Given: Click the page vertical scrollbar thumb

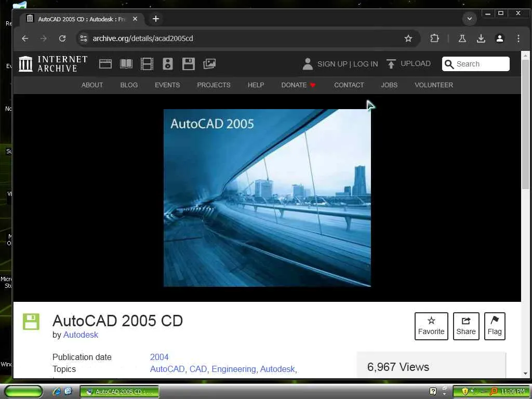Looking at the screenshot, I should point(525,124).
